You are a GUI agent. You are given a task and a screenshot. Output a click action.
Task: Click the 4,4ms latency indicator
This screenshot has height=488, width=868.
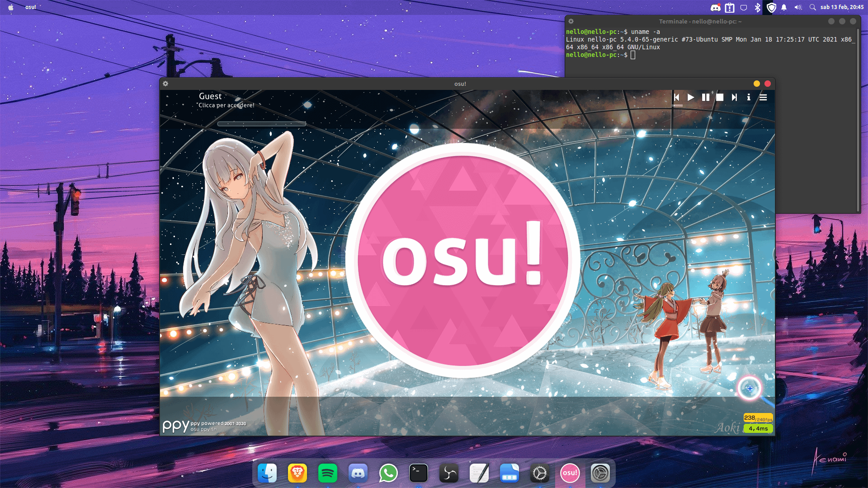coord(758,428)
